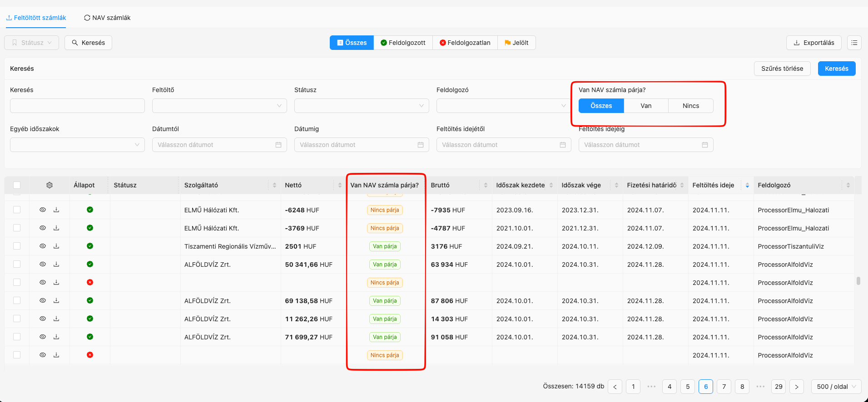Go to next page with right arrow

[797, 387]
